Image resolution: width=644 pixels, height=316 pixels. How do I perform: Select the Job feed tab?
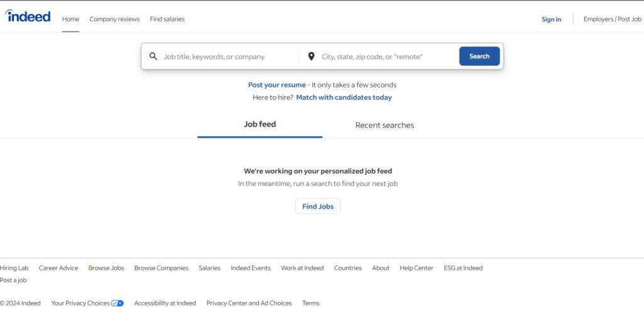pyautogui.click(x=260, y=125)
